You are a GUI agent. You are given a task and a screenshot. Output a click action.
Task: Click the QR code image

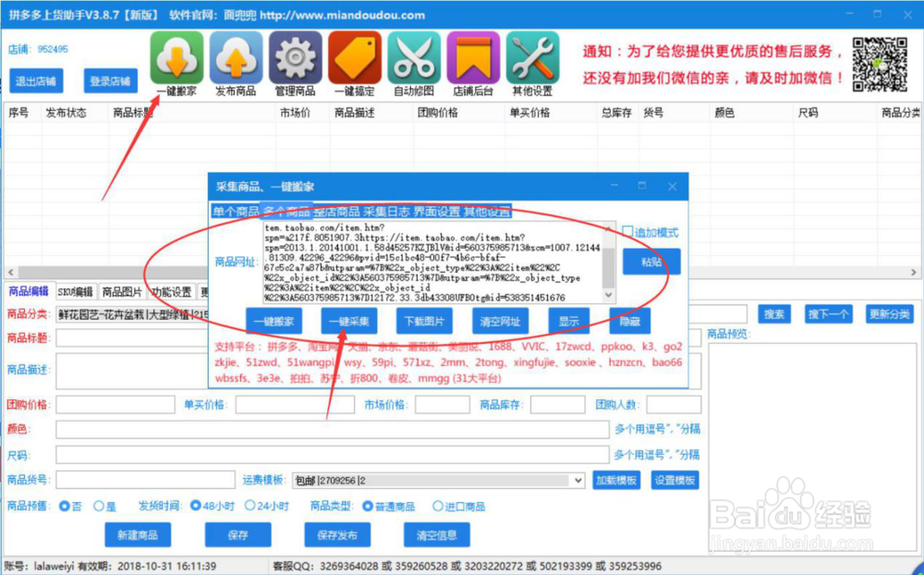(880, 65)
